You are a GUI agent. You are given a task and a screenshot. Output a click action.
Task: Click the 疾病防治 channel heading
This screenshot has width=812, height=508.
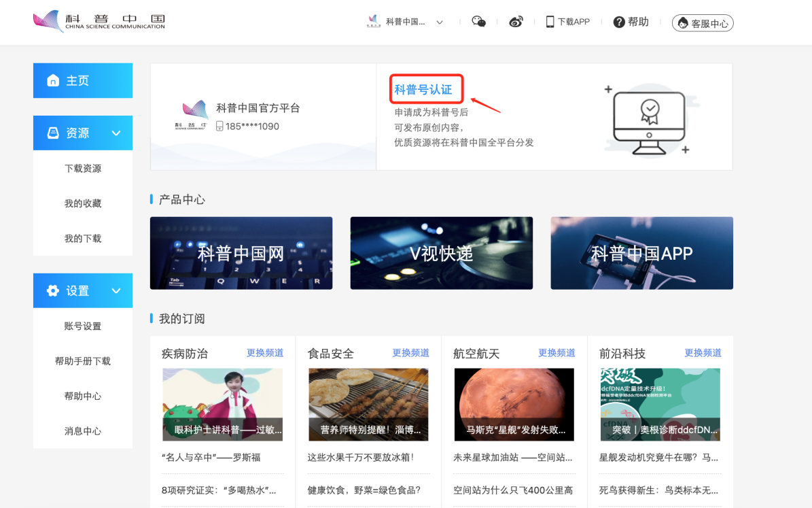click(x=185, y=354)
